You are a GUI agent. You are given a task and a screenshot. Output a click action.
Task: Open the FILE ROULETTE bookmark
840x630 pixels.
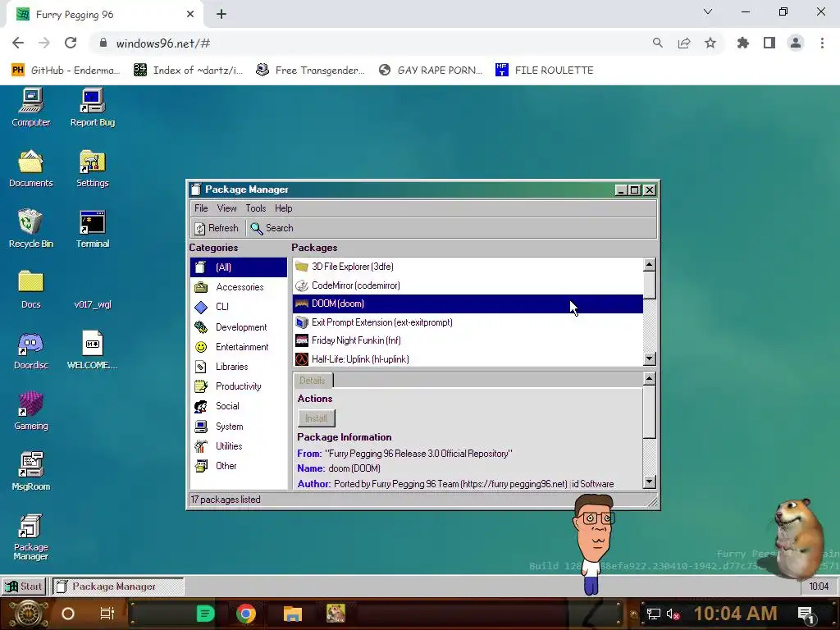[545, 71]
